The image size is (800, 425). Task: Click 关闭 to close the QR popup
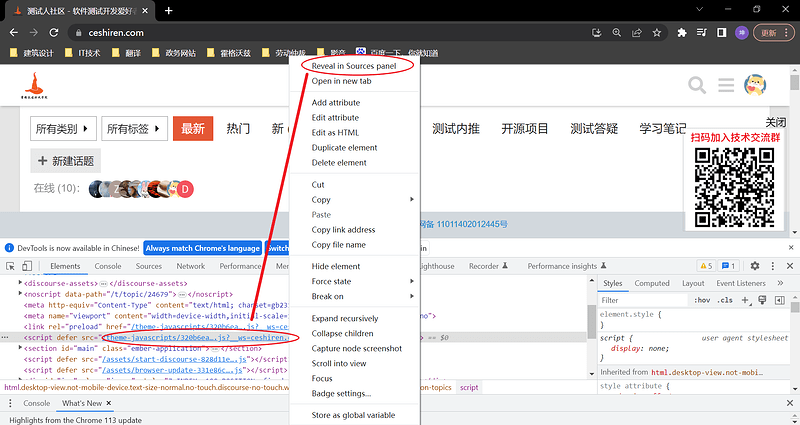click(x=776, y=122)
